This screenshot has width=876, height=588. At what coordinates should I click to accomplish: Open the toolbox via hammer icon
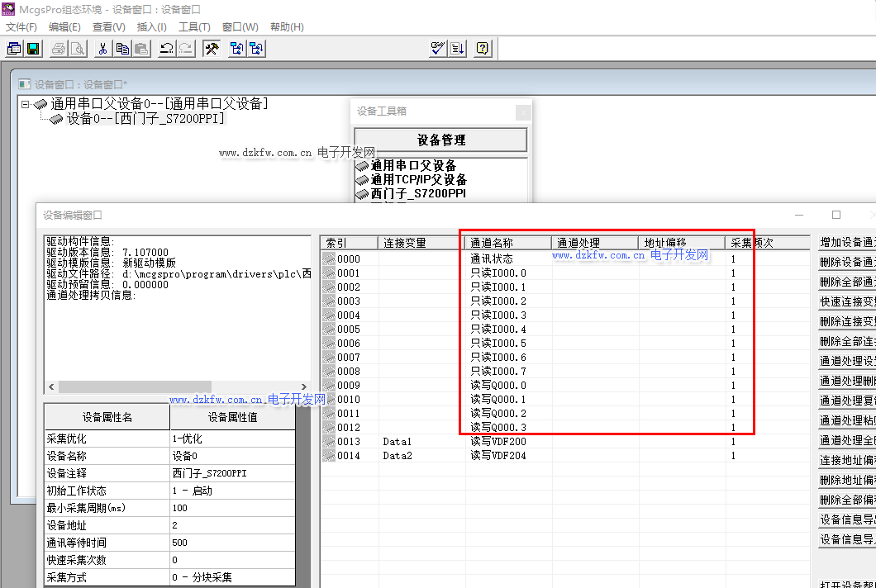coord(212,49)
